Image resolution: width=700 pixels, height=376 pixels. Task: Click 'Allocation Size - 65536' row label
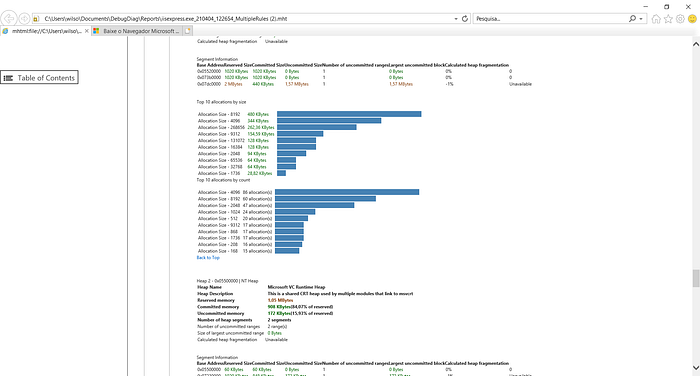(220, 160)
